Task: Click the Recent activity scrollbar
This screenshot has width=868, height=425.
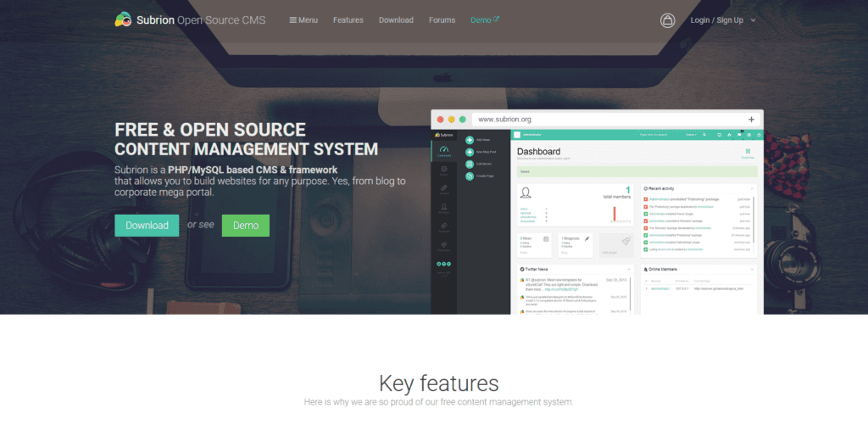Action: coord(754,220)
